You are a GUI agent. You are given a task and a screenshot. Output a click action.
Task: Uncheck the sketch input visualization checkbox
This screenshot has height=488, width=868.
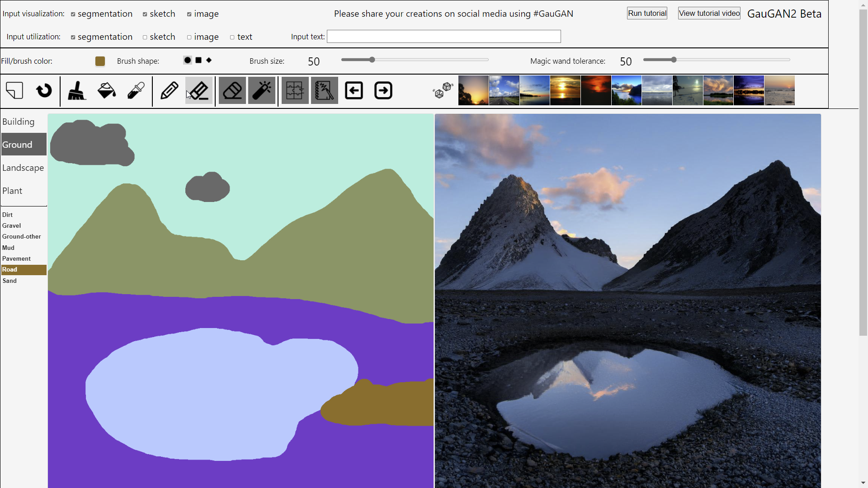coord(146,14)
